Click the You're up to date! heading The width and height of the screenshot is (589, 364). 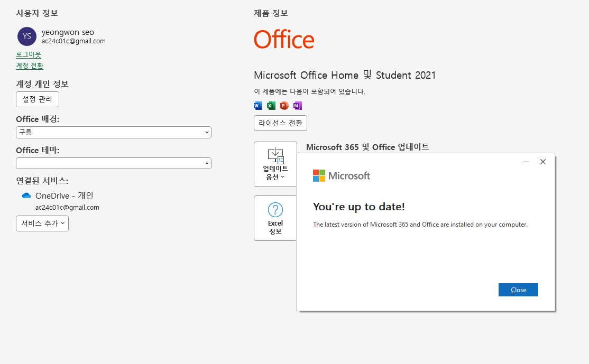point(358,207)
